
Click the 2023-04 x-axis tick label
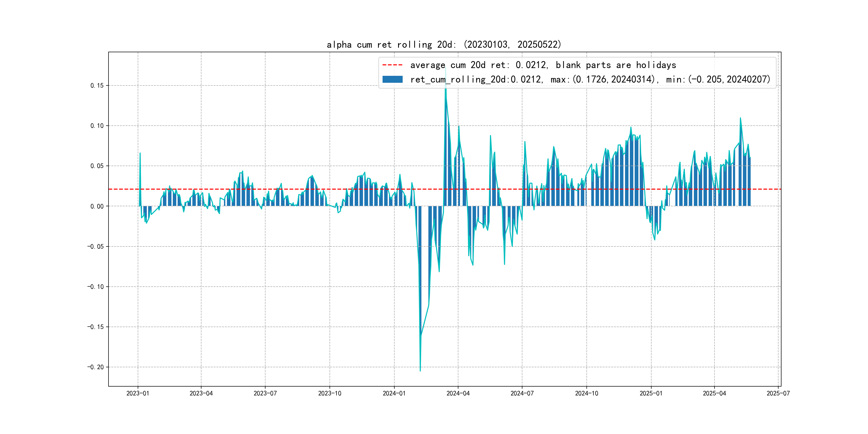(x=201, y=393)
